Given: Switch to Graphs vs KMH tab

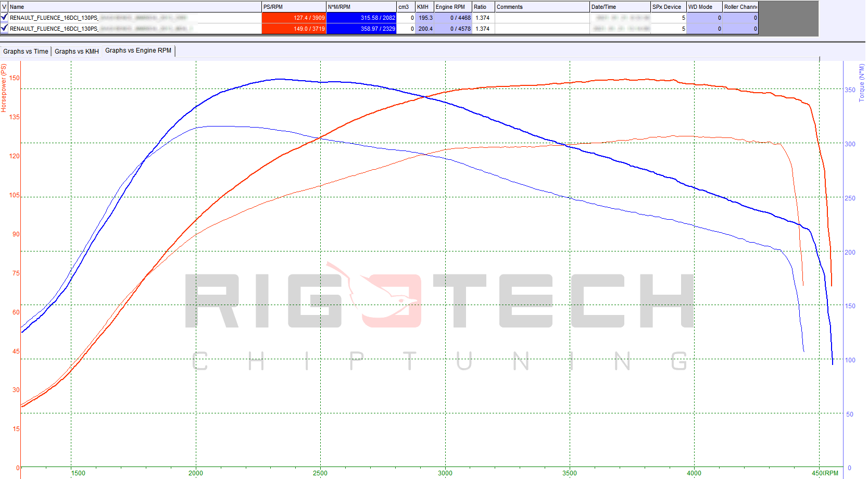Looking at the screenshot, I should [x=77, y=52].
